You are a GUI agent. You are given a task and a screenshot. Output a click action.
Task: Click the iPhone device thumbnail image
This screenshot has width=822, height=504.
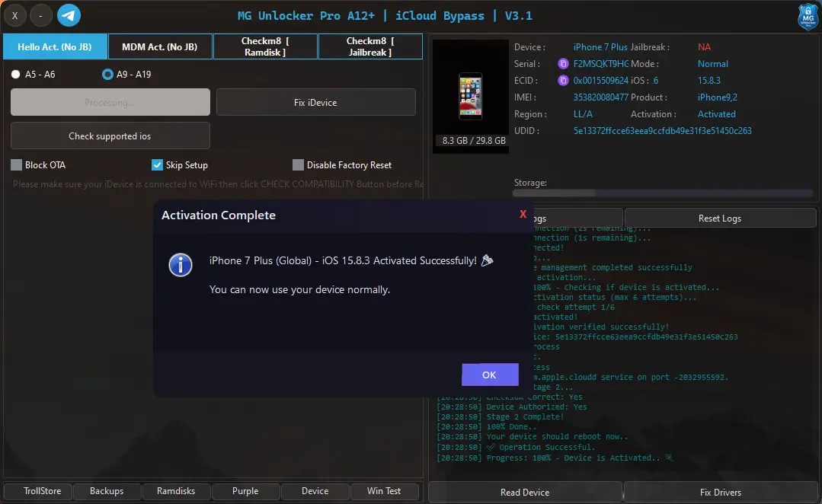point(470,96)
